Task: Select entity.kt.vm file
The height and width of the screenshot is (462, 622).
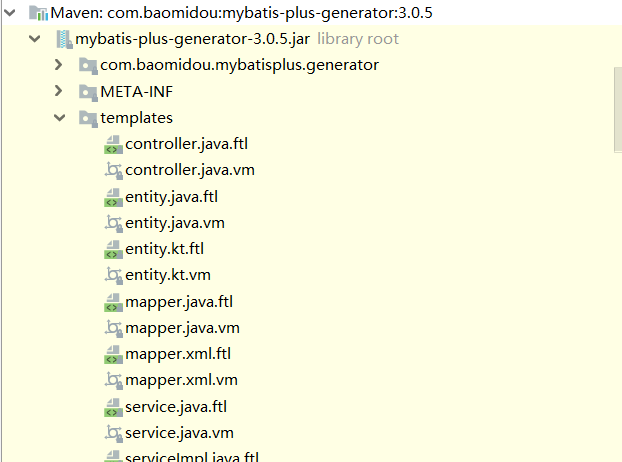Action: point(168,276)
